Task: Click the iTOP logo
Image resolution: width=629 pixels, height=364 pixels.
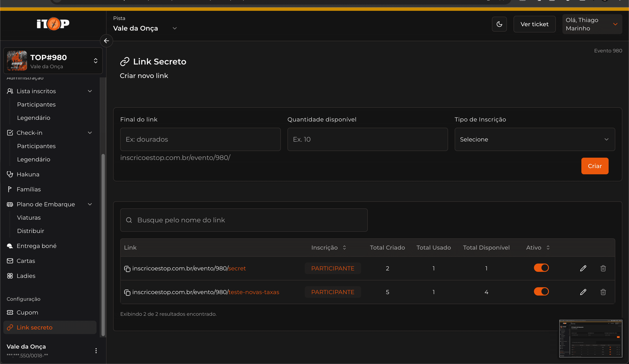Action: tap(53, 24)
